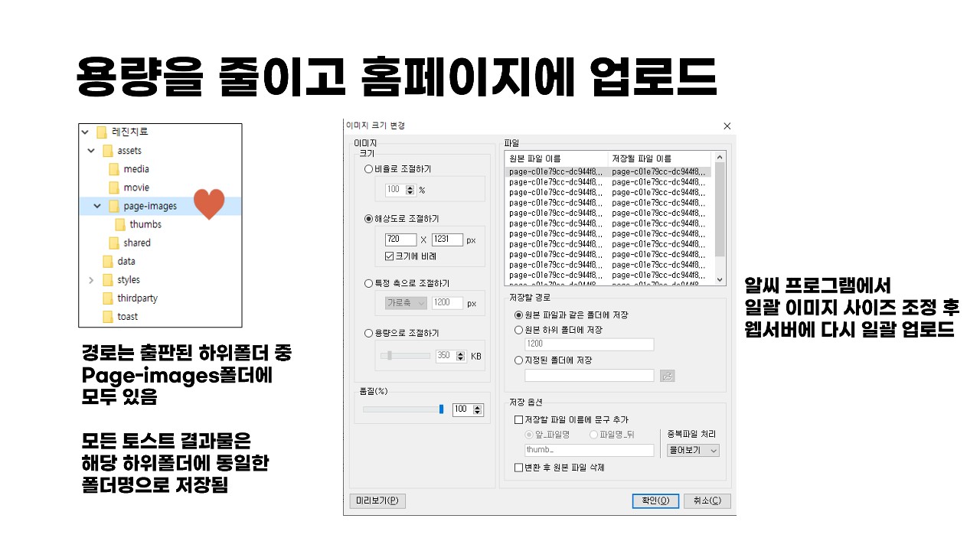Click the red heart icon
This screenshot has height=551, width=980.
pos(209,204)
